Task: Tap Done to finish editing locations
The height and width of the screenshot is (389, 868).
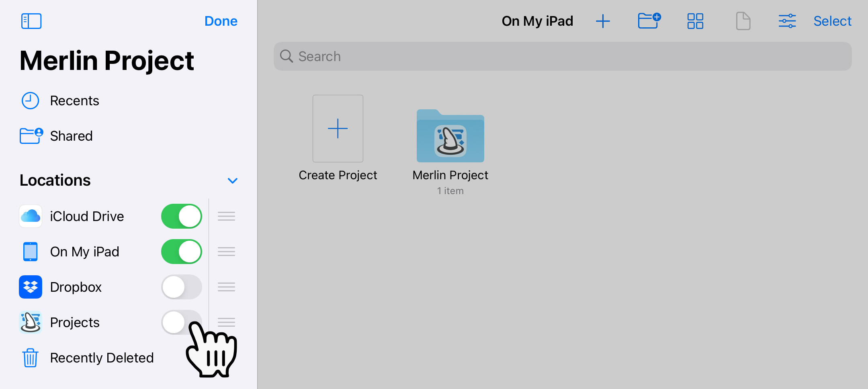Action: click(221, 21)
